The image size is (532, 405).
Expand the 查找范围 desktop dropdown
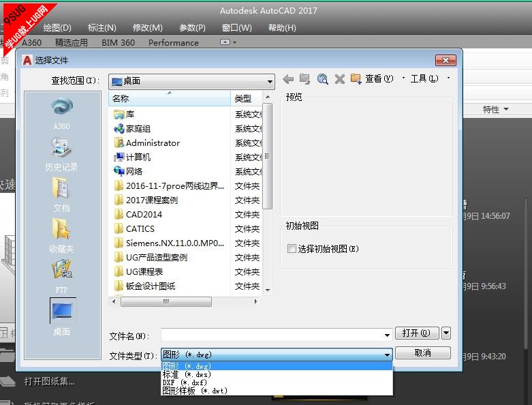click(270, 81)
